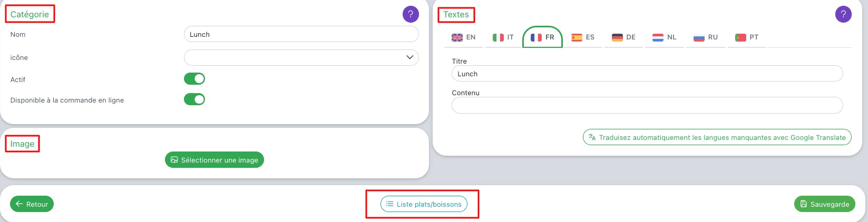Click the Sauvegarde button
Image resolution: width=868 pixels, height=222 pixels.
pos(825,204)
